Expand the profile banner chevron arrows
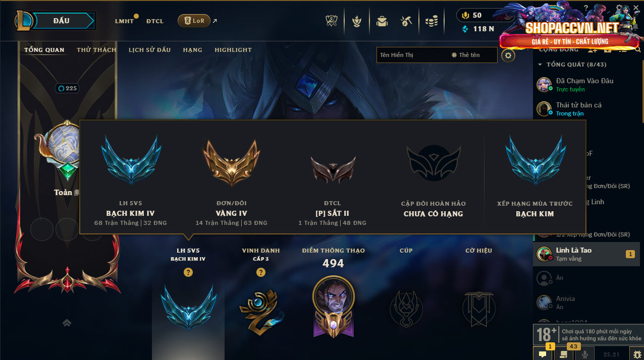Screen dimensions: 644x360 pos(67,323)
